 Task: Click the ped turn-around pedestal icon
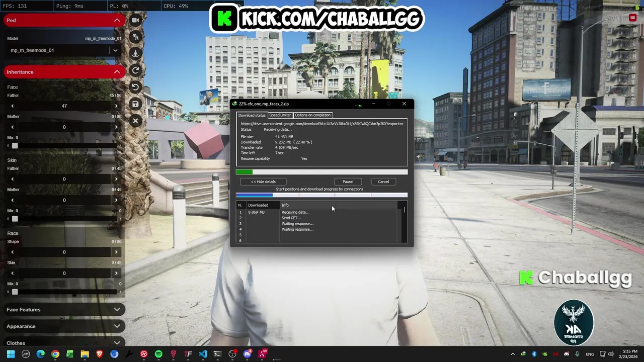tap(135, 53)
